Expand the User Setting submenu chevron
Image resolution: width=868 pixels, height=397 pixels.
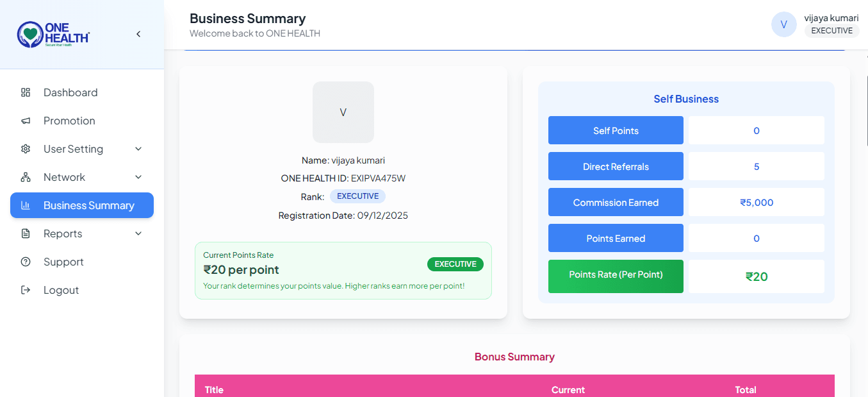(x=138, y=149)
